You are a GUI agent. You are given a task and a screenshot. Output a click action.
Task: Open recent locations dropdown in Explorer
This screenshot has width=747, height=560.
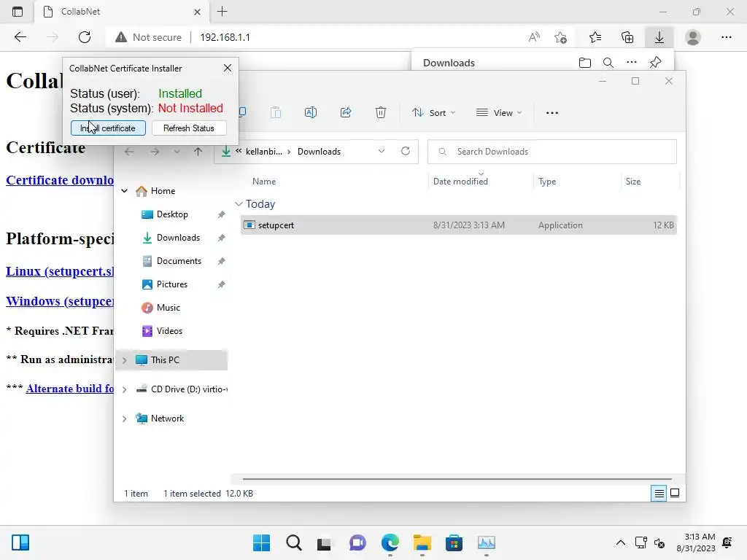click(177, 152)
